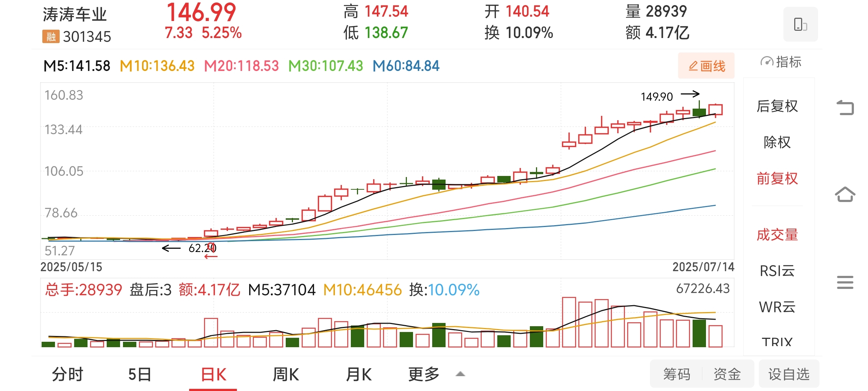
Task: Open the three-line menu icon
Action: [845, 282]
